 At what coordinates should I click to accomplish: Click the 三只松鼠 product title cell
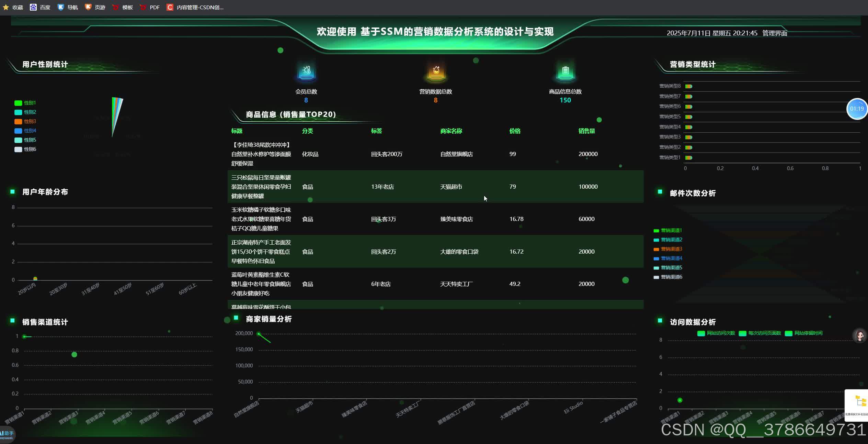261,187
